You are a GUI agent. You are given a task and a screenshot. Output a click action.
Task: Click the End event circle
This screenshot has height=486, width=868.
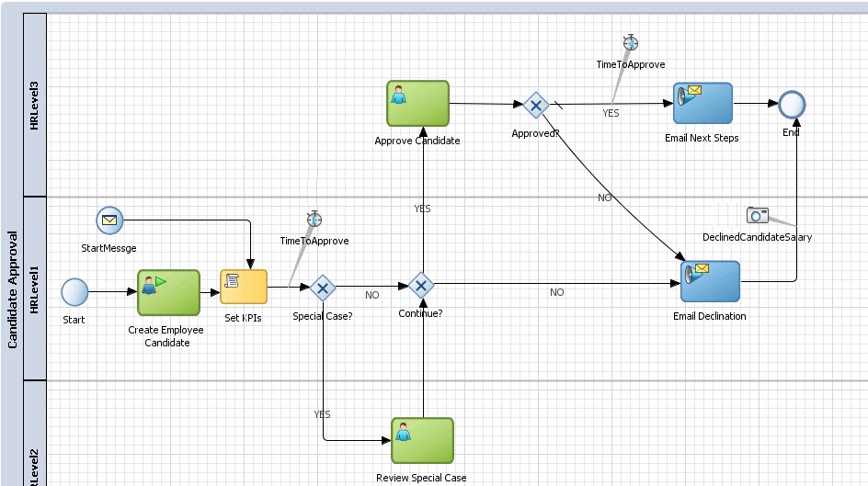click(x=791, y=105)
